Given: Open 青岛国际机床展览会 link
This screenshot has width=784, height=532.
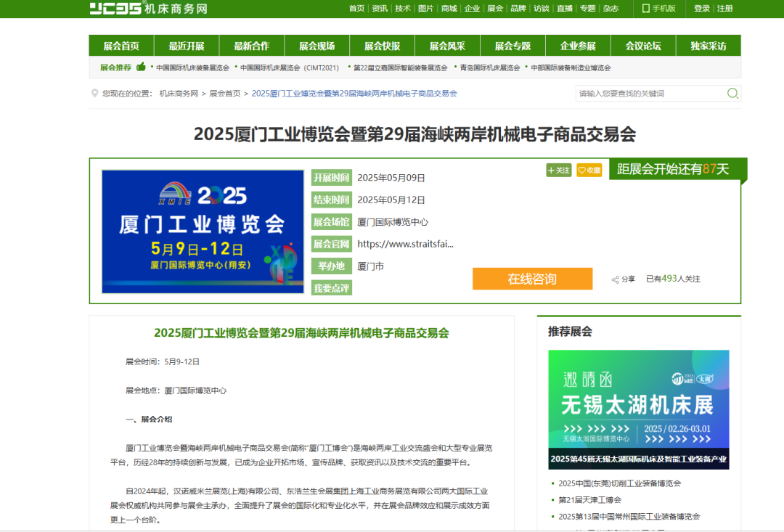Looking at the screenshot, I should coord(490,67).
